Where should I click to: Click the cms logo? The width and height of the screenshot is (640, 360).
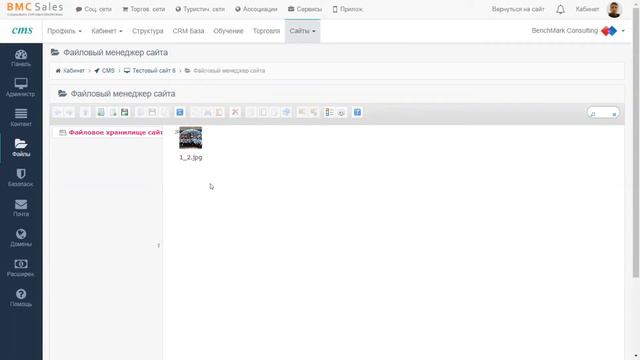point(22,30)
